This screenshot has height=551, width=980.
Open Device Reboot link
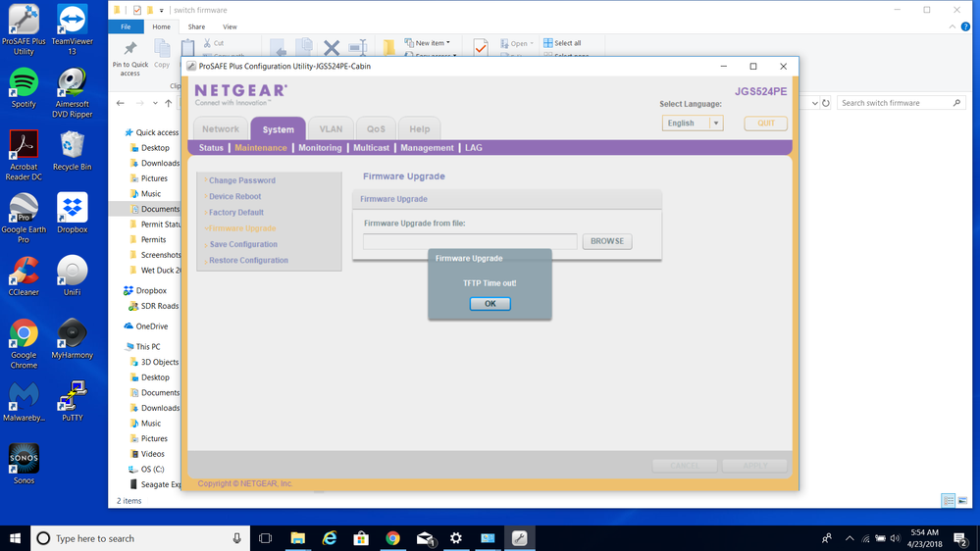click(x=235, y=196)
